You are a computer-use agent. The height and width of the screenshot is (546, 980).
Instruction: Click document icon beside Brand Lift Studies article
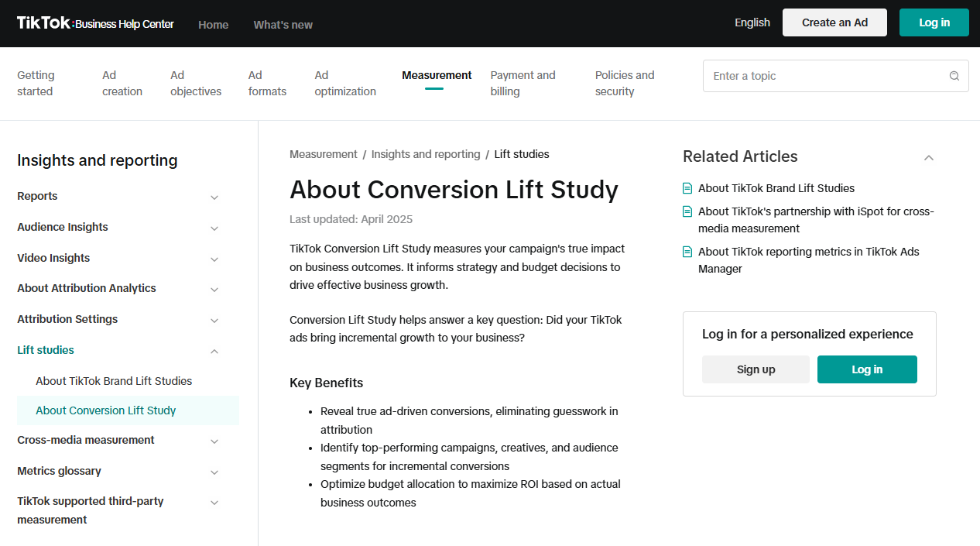[687, 188]
